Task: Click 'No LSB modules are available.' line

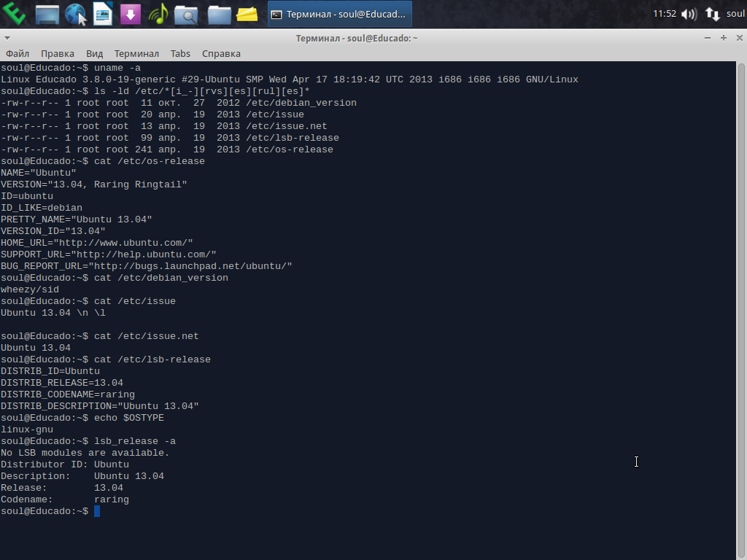Action: (85, 453)
